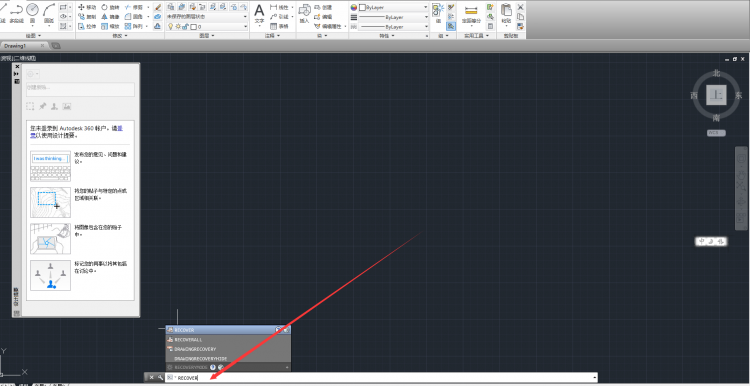Click the south (南) compass direction
This screenshot has height=386, width=750.
tap(716, 118)
